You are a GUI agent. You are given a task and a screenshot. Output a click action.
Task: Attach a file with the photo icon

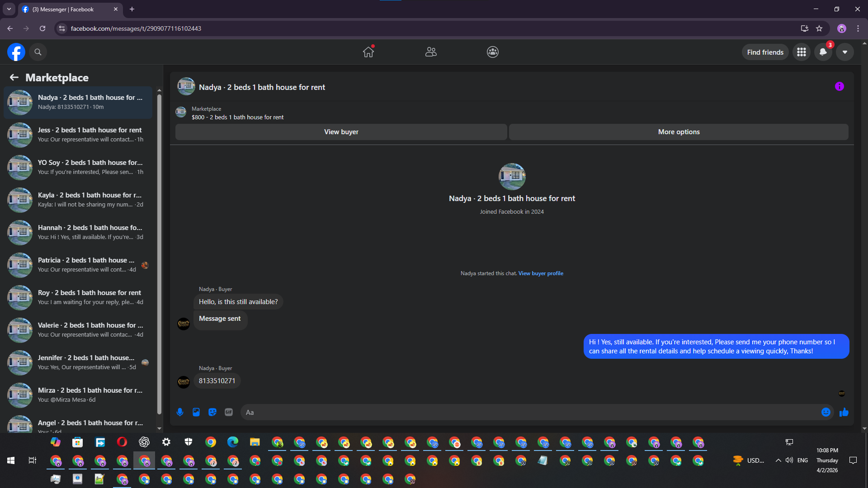tap(196, 412)
